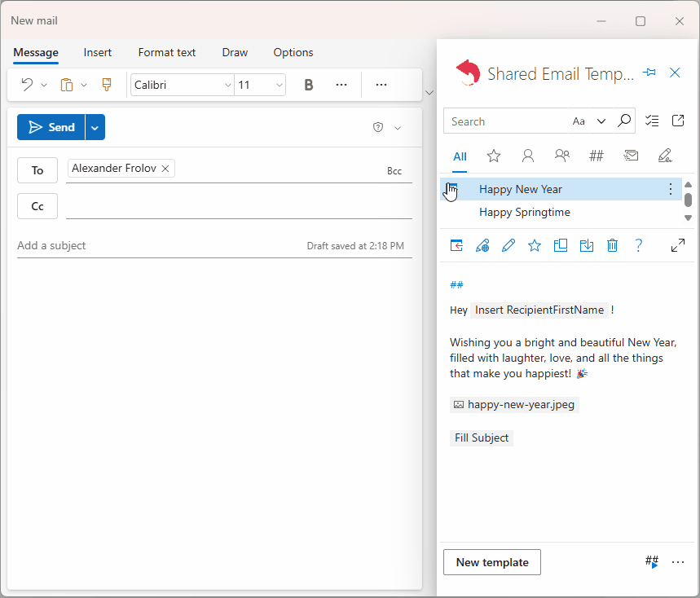Toggle bold formatting
Image resolution: width=700 pixels, height=598 pixels.
tap(308, 85)
